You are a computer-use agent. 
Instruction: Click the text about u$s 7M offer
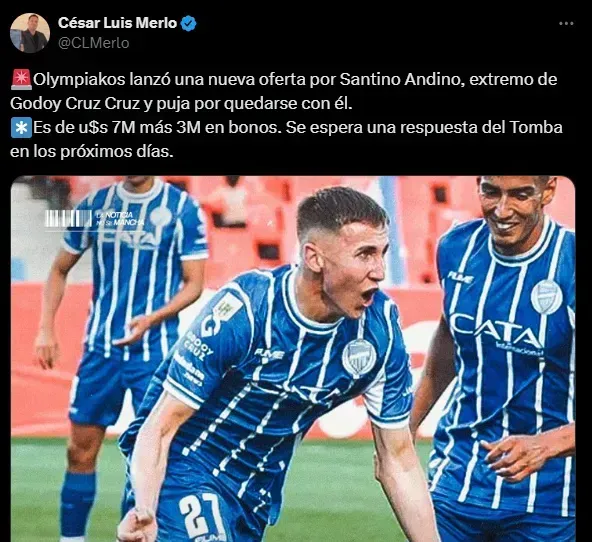tap(287, 140)
